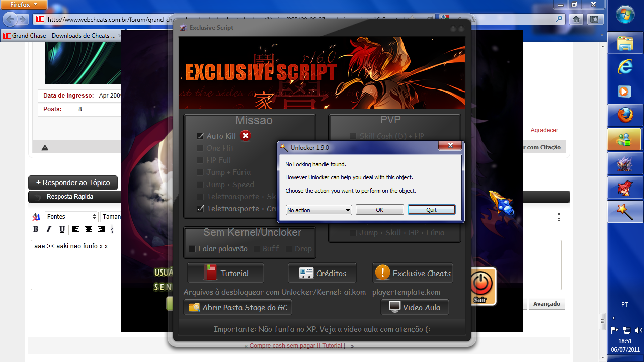
Task: Open the Fontes font dropdown
Action: (70, 217)
